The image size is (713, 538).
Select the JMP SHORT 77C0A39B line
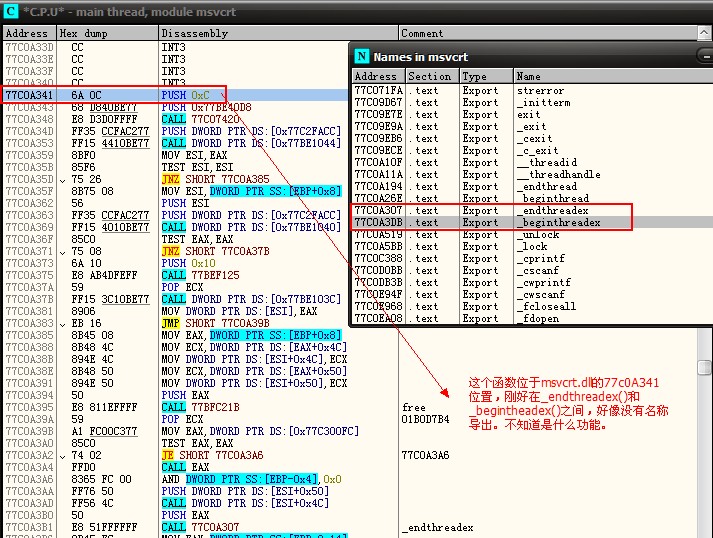coord(216,323)
